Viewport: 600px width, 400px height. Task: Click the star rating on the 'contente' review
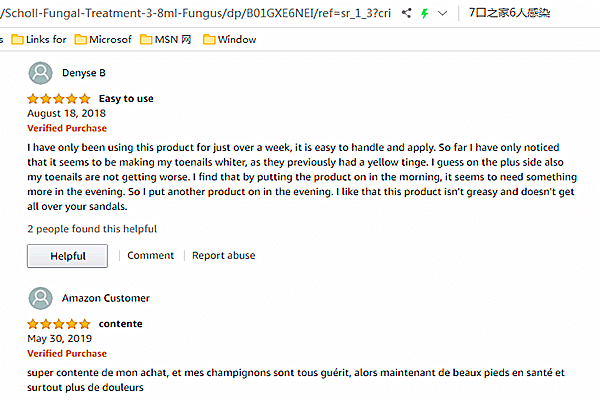point(58,324)
